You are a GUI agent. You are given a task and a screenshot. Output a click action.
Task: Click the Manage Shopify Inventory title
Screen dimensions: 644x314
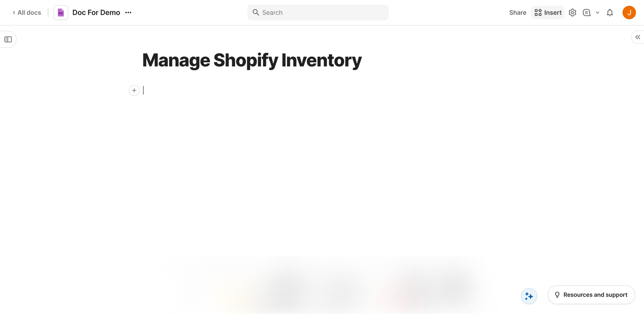[x=252, y=60]
